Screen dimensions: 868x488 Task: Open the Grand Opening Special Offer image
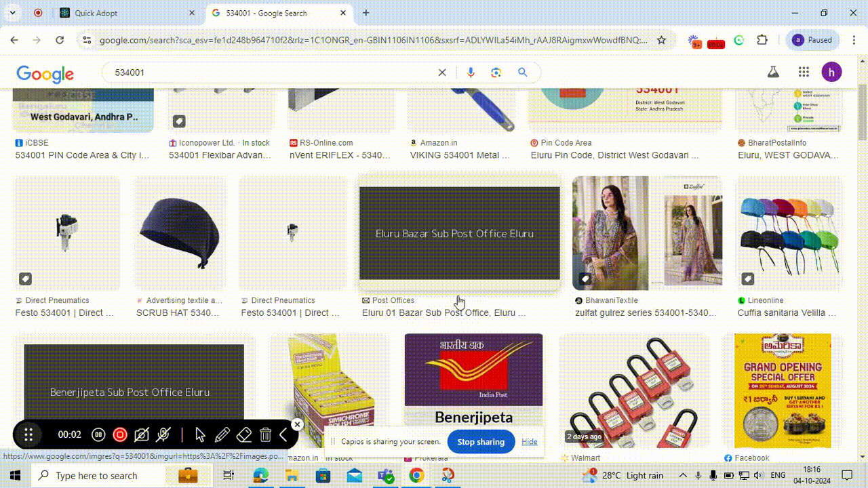[783, 390]
